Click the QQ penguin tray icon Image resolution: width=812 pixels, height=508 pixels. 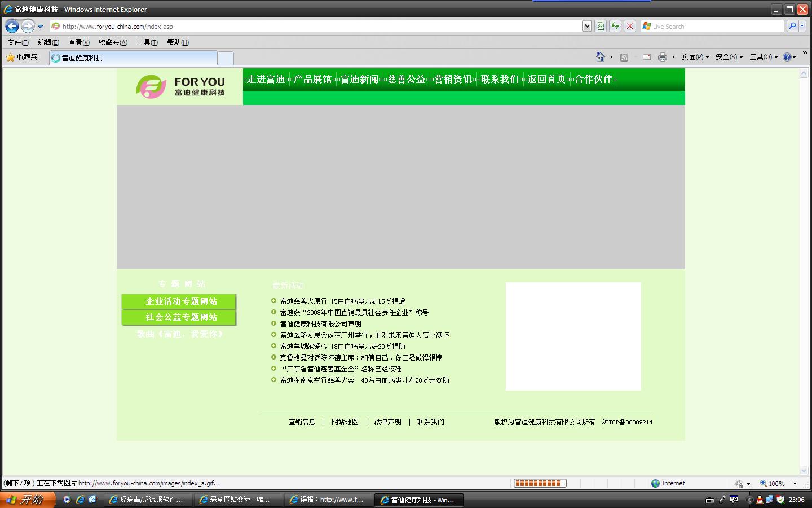tap(760, 500)
